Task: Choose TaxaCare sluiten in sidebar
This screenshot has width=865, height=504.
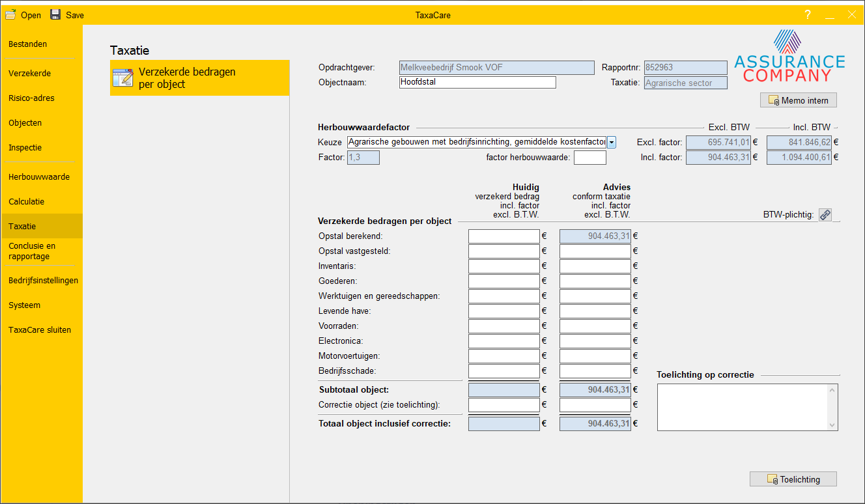Action: [x=40, y=330]
